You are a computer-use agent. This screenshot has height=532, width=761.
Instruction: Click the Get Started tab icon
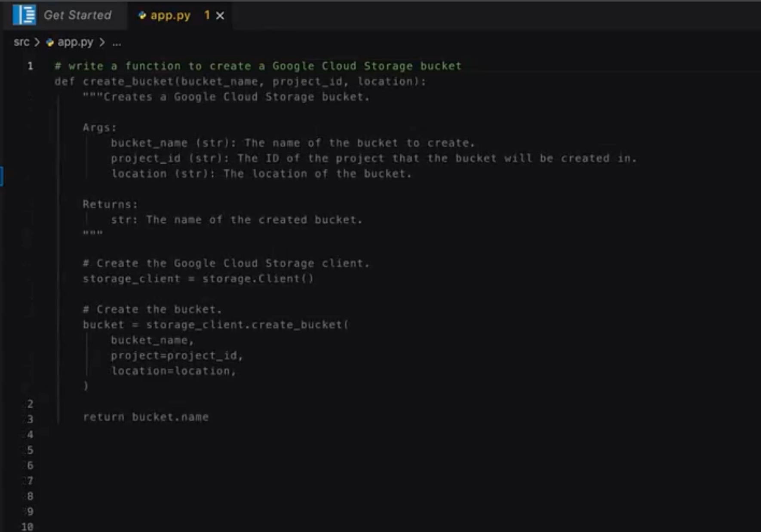pyautogui.click(x=24, y=15)
